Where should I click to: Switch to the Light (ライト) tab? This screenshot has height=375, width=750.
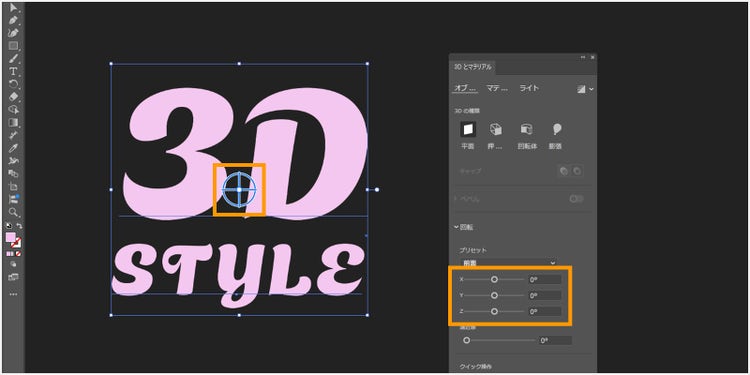tap(529, 88)
